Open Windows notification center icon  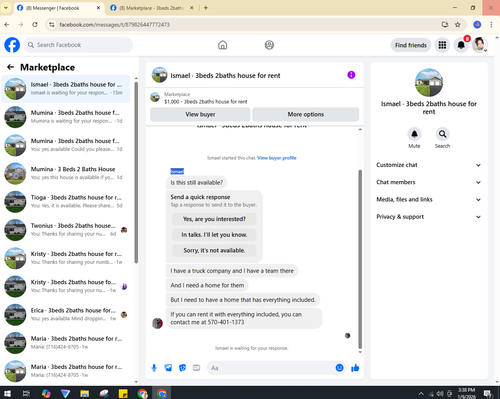point(488,394)
